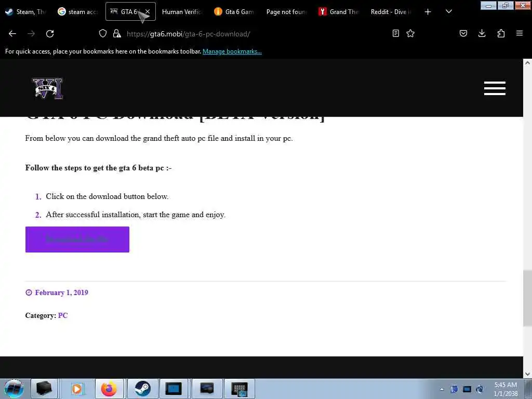Open the tracking protection shield
Screen dimensions: 532x399
(103, 33)
